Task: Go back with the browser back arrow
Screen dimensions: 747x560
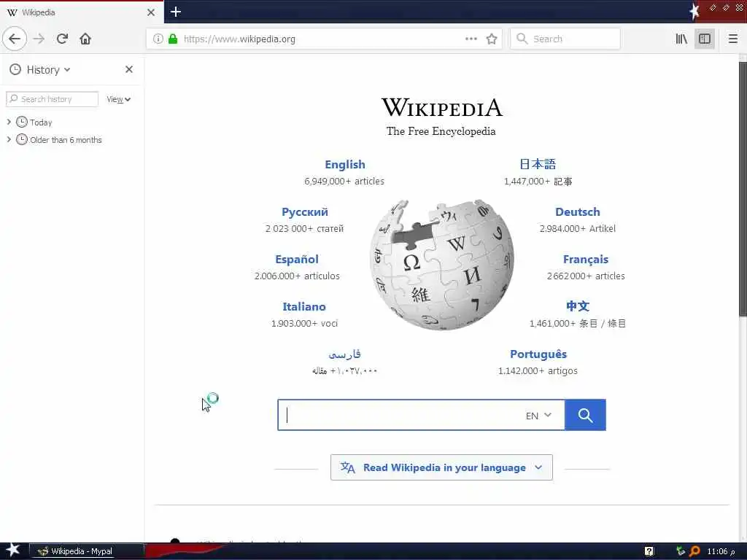Action: click(x=15, y=39)
